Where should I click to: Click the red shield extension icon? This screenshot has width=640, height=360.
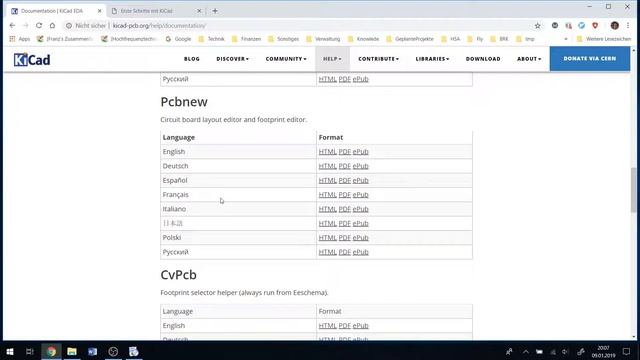point(595,25)
